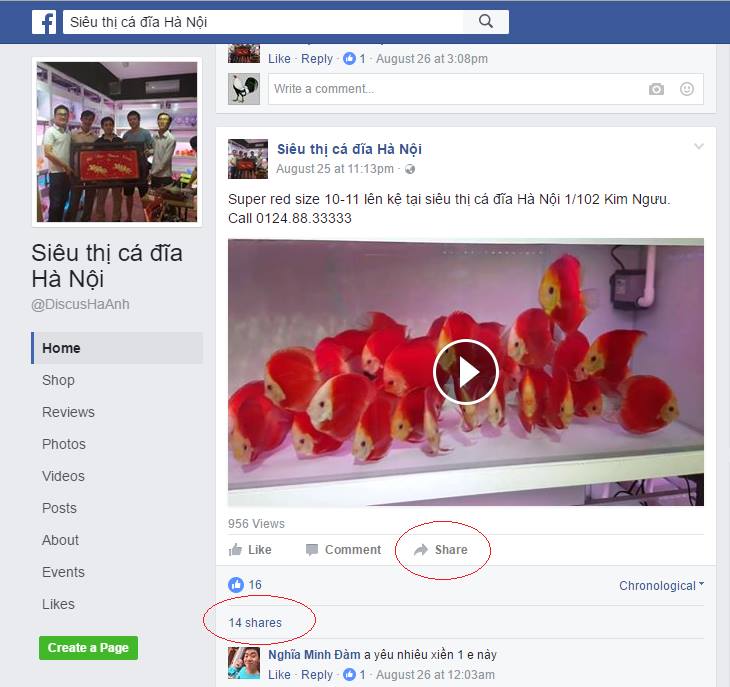Go to the Reviews section
The width and height of the screenshot is (730, 687).
(x=68, y=412)
